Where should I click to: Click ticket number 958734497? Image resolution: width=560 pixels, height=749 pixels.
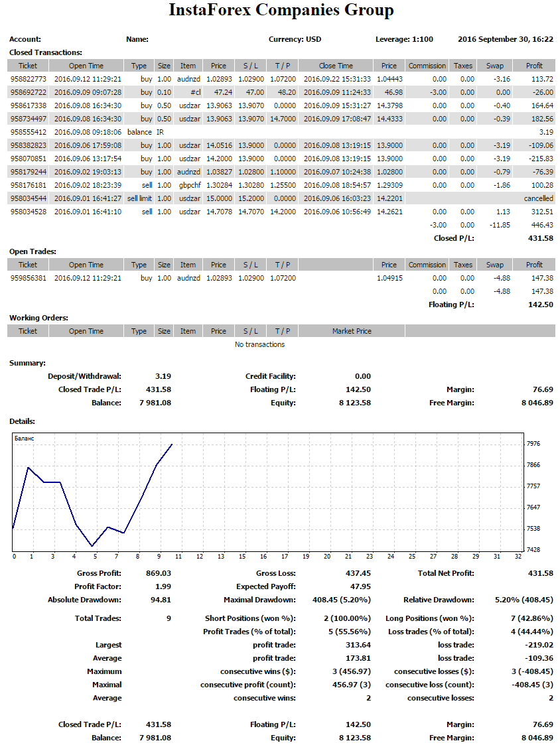[x=28, y=119]
